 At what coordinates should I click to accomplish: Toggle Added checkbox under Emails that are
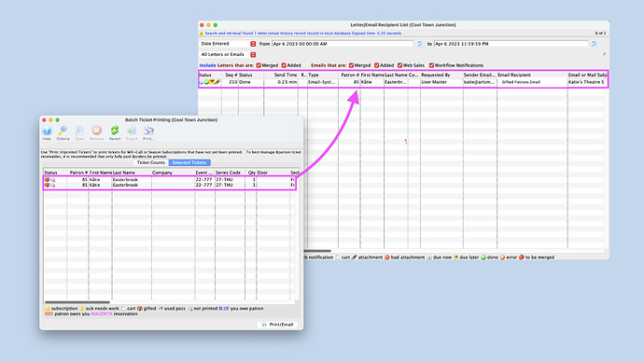click(x=377, y=65)
